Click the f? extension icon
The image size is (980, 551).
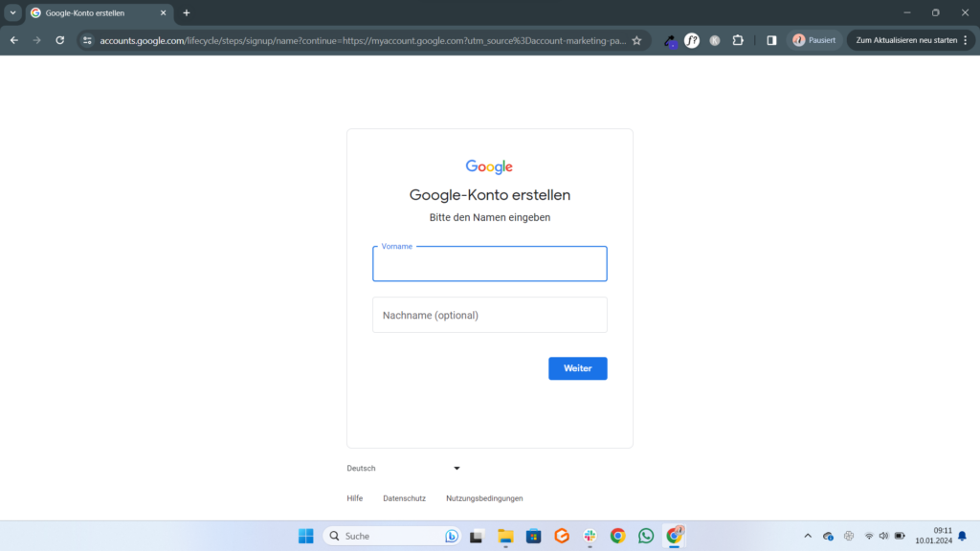coord(692,41)
